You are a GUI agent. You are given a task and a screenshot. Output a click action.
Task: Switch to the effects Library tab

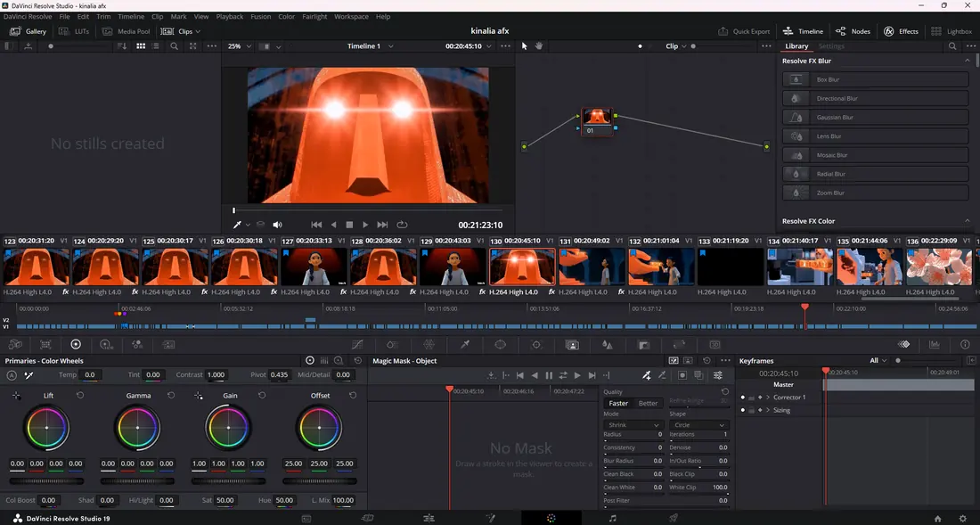click(x=796, y=46)
